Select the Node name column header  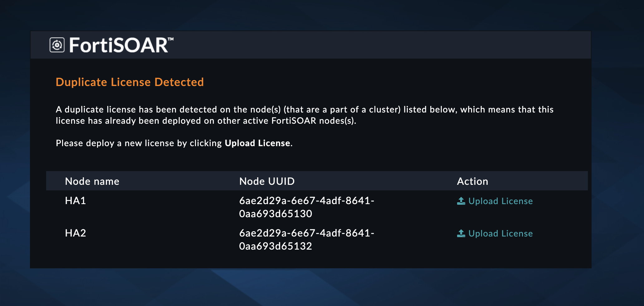point(92,181)
